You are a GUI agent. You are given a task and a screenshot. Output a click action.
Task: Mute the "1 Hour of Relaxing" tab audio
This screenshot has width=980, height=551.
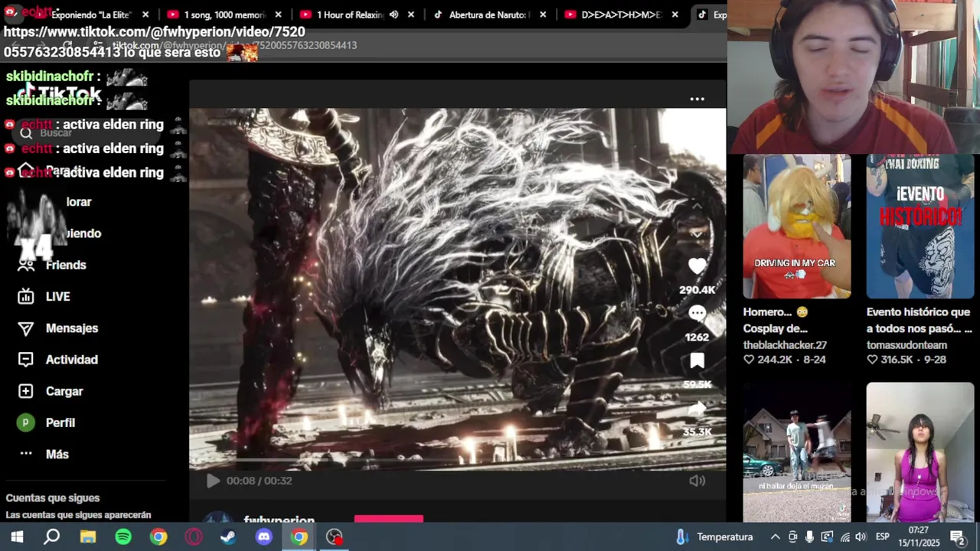394,15
